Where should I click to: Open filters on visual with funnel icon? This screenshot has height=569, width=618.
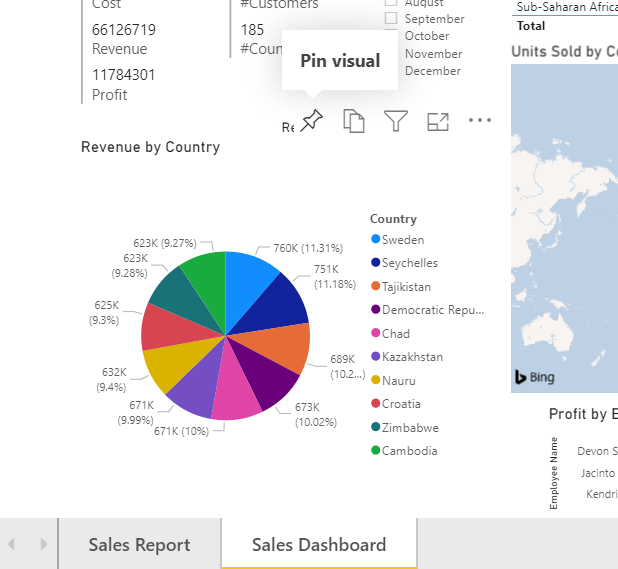pos(396,121)
